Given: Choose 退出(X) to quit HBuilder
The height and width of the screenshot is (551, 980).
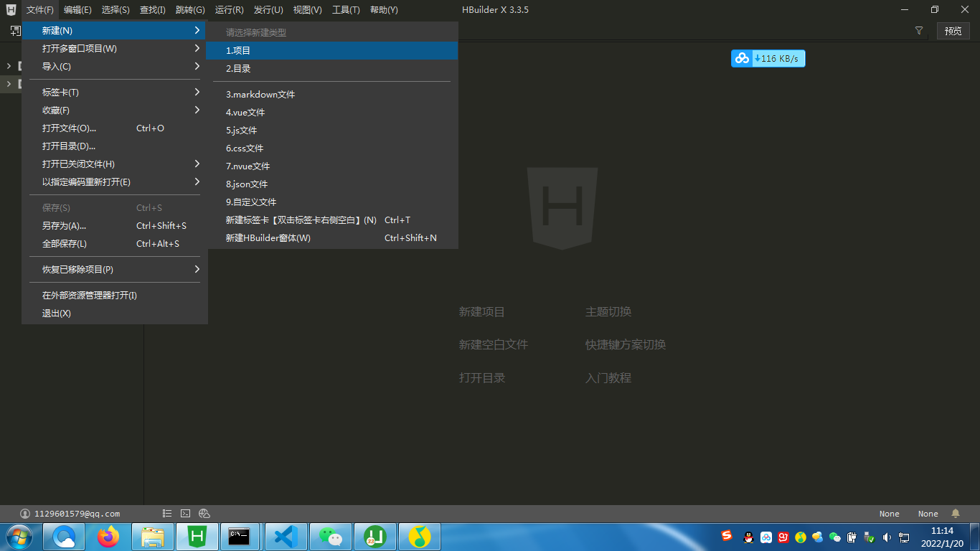Looking at the screenshot, I should coord(115,313).
